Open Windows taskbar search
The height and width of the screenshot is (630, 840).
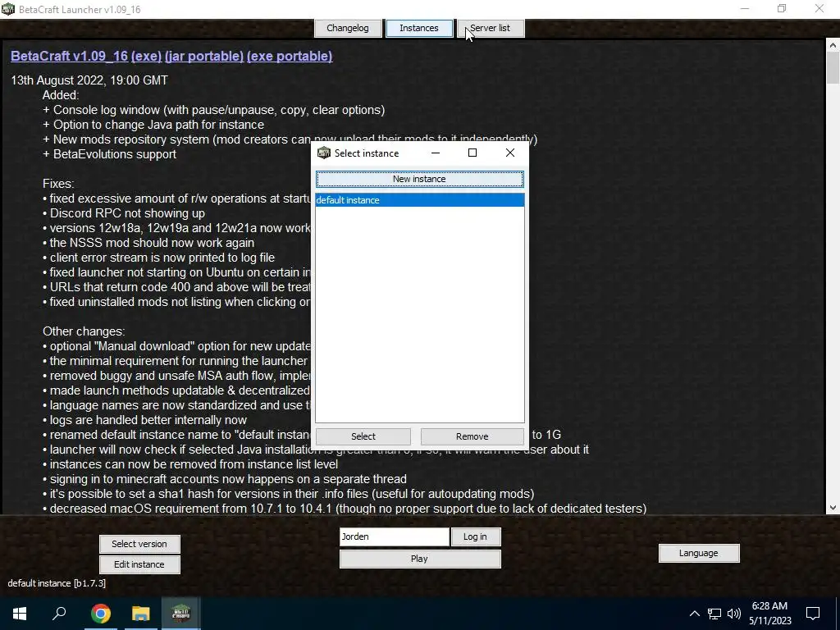point(59,614)
